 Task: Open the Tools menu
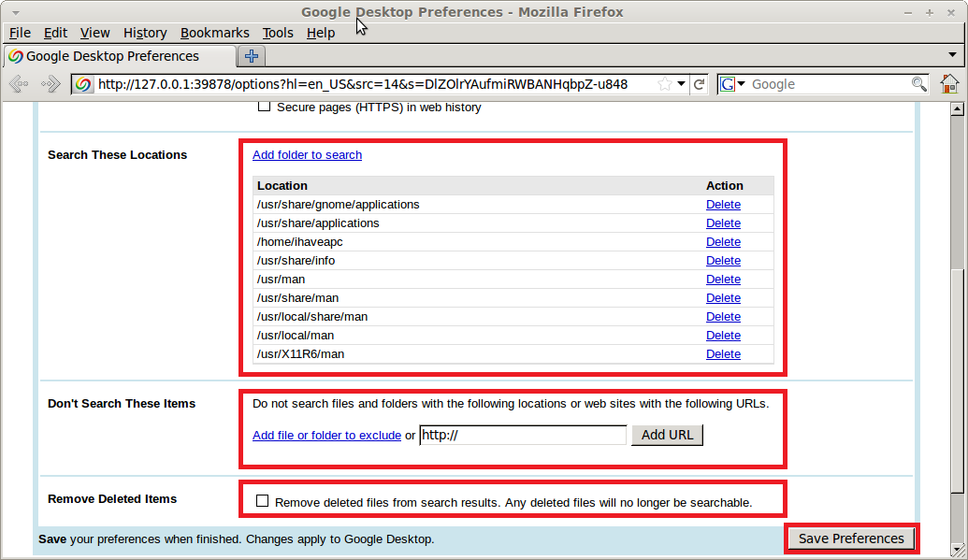tap(278, 33)
